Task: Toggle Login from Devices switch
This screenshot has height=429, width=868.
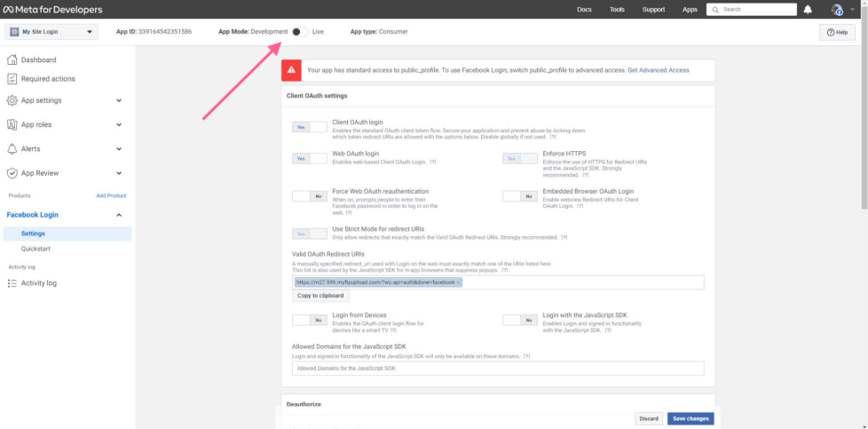Action: [310, 320]
